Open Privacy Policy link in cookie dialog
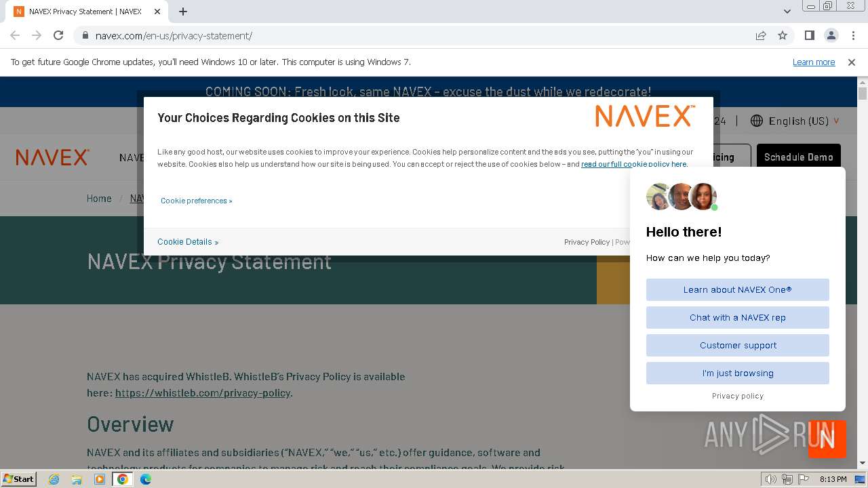This screenshot has height=488, width=868. (x=587, y=242)
